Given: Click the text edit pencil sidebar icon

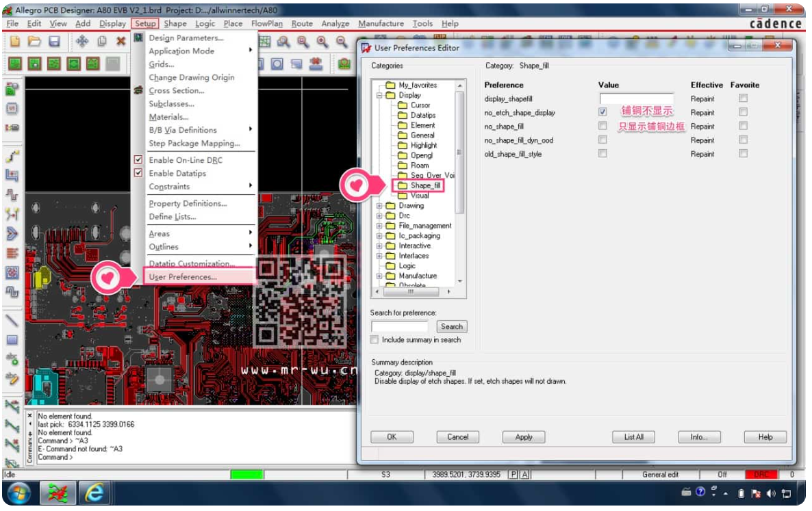Looking at the screenshot, I should coord(12,378).
